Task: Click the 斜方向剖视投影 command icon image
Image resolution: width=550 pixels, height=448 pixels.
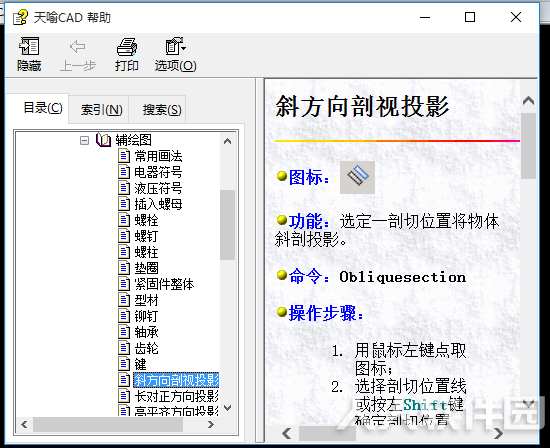Action: [357, 177]
